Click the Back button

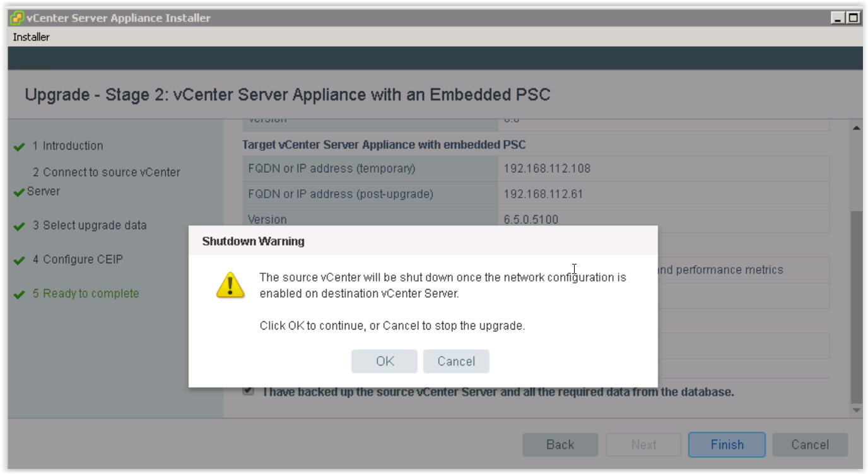pyautogui.click(x=560, y=444)
